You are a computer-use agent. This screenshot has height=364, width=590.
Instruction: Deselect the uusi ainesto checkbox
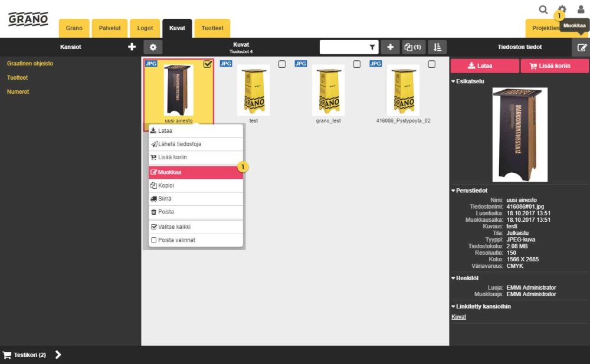click(207, 64)
